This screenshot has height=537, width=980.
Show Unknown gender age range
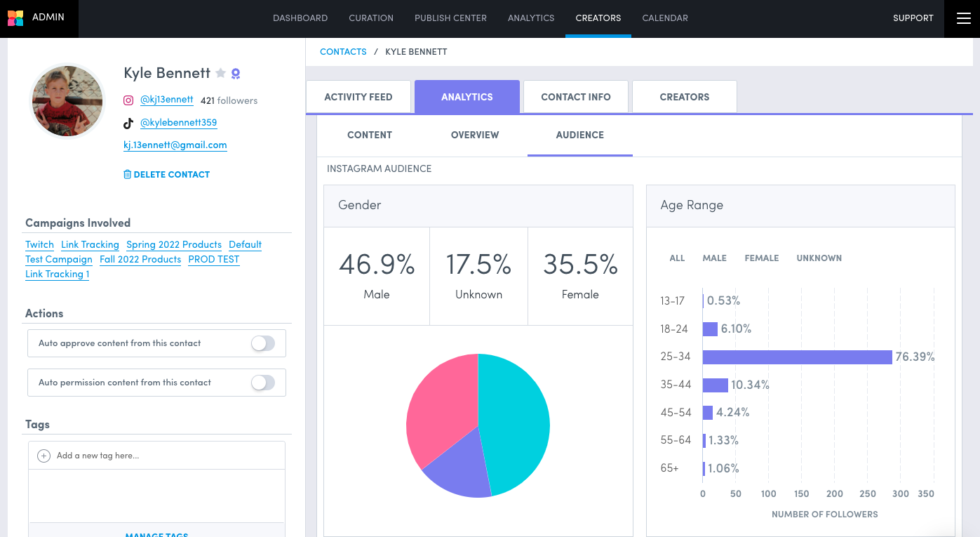819,258
